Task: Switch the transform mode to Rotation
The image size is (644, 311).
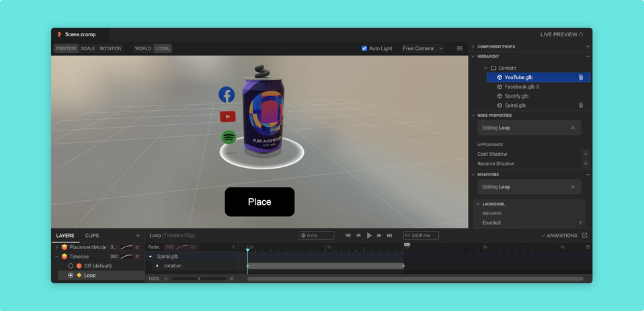Action: coord(110,48)
